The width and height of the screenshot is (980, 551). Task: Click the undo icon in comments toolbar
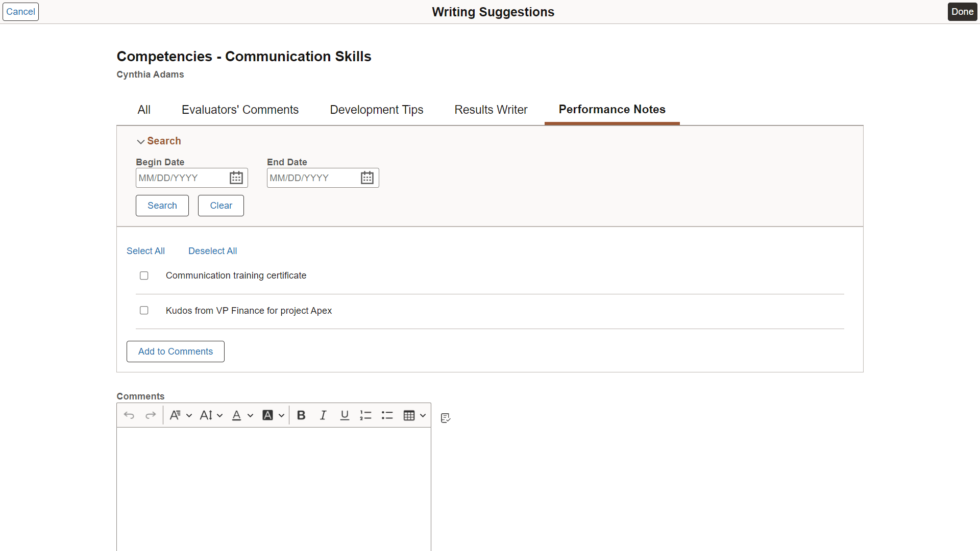(x=129, y=415)
